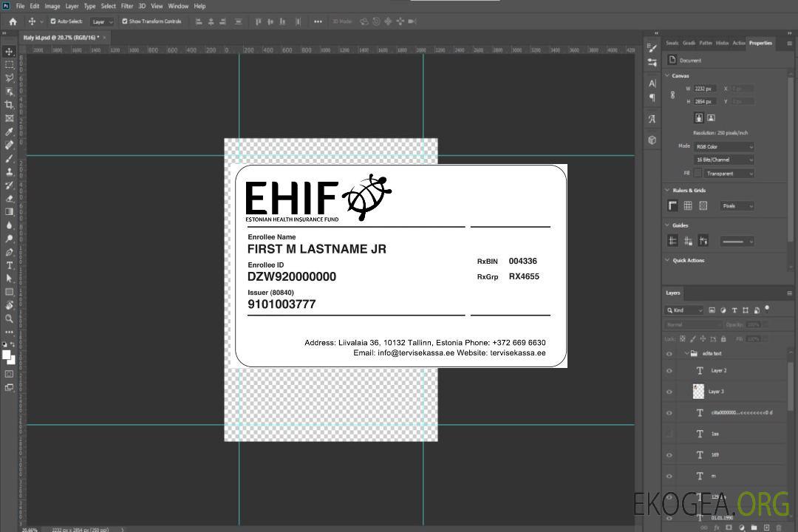
Task: Click the canvas width input field
Action: 705,89
